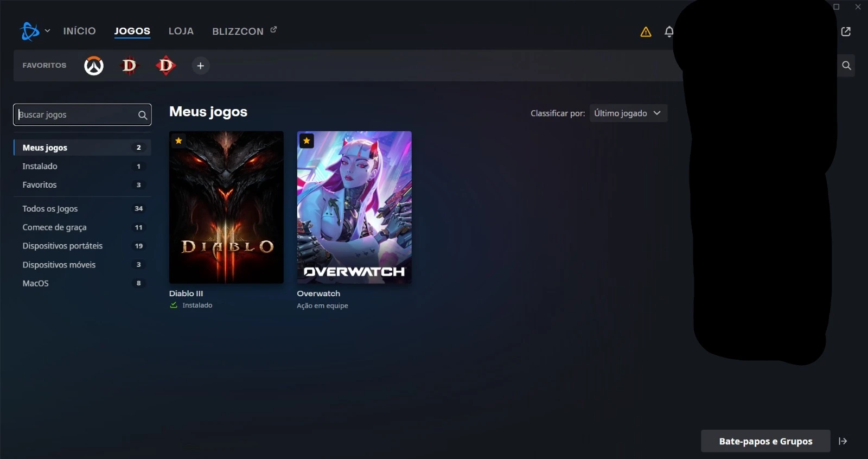Toggle the favorite star on Overwatch cover
This screenshot has height=459, width=868.
click(307, 141)
